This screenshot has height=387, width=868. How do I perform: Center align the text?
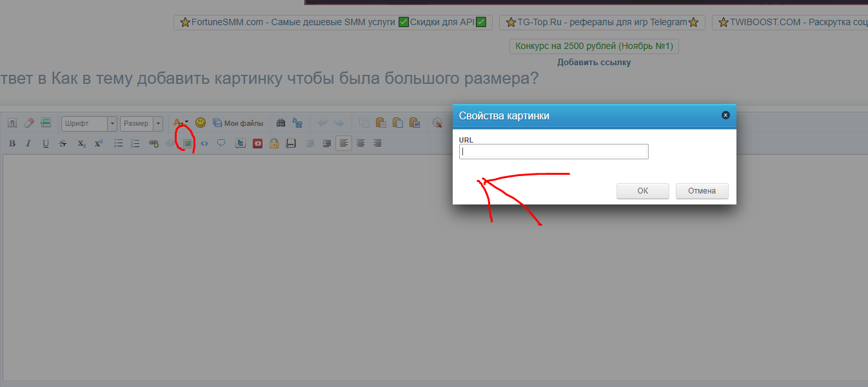click(361, 143)
